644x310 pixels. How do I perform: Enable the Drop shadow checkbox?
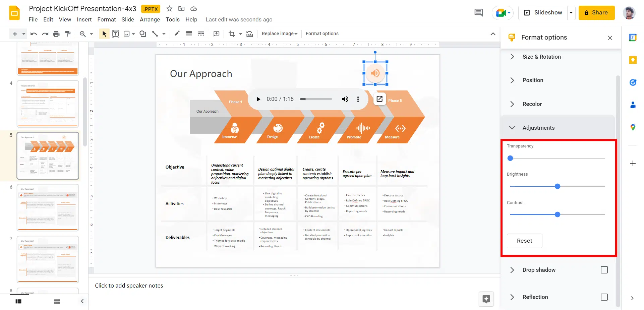coord(604,270)
